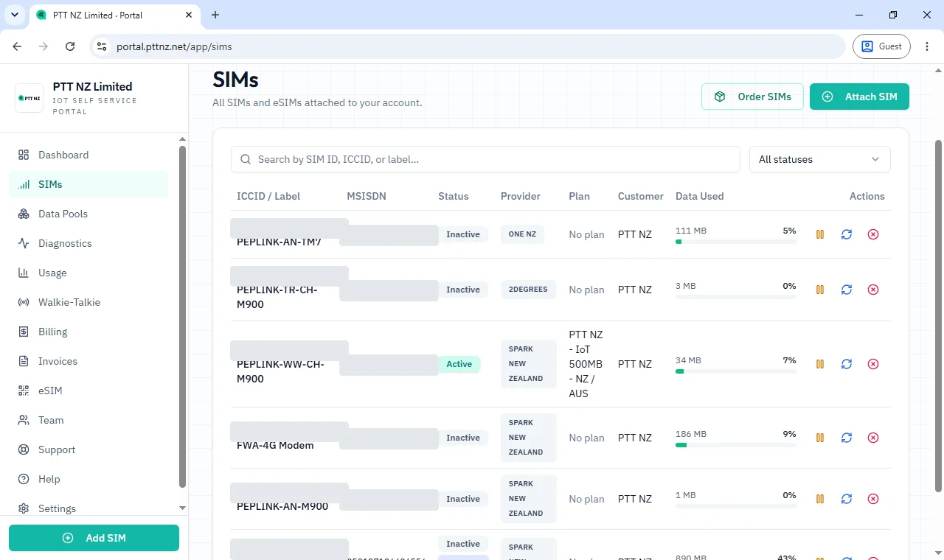Open the Help page
Screen dimensions: 944x560
[88, 479]
